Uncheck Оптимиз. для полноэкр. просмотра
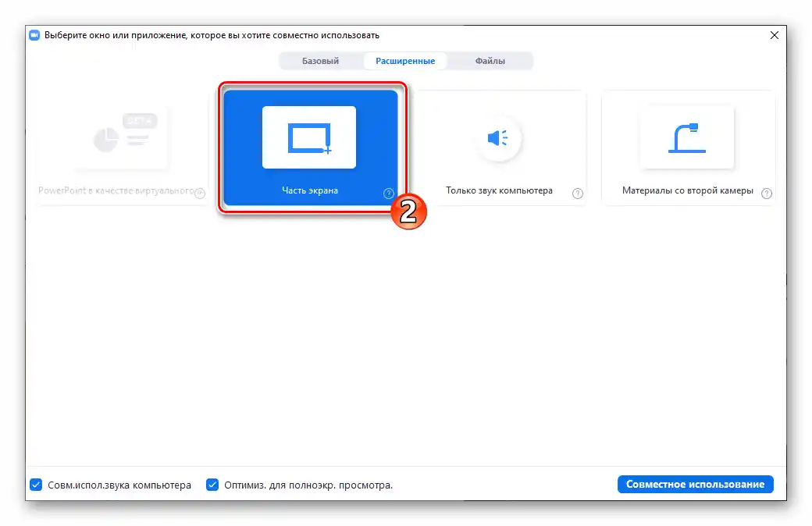This screenshot has height=526, width=812. pos(212,485)
